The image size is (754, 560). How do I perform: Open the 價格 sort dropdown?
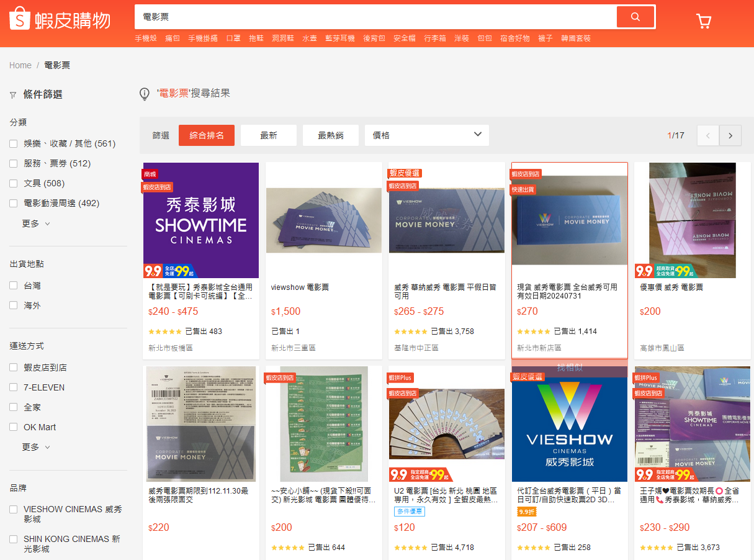click(x=427, y=135)
